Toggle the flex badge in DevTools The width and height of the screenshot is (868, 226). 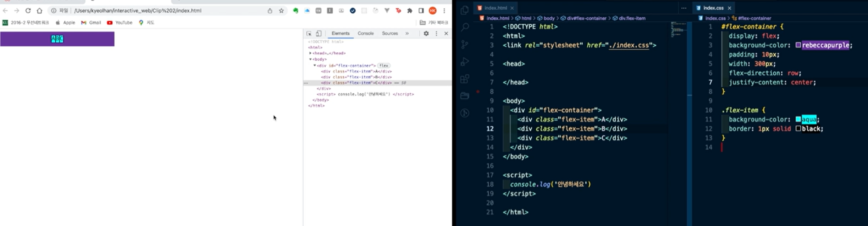[384, 65]
